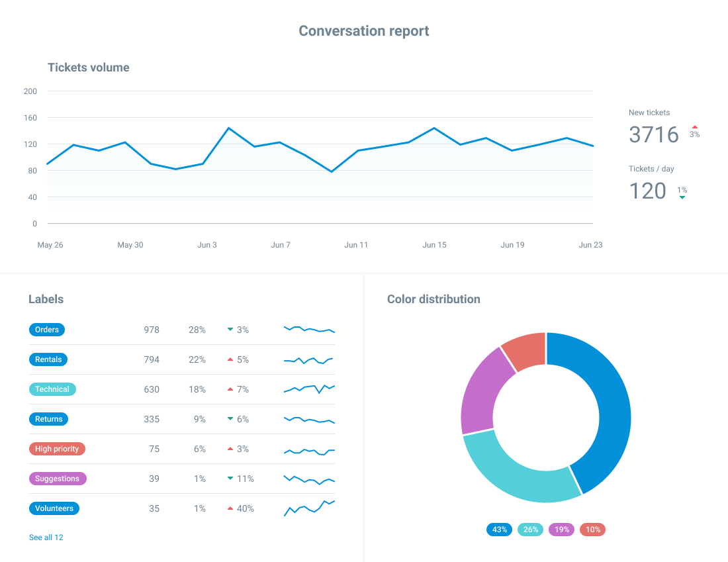Select the High priority label tag
This screenshot has height=562, width=728.
click(57, 449)
